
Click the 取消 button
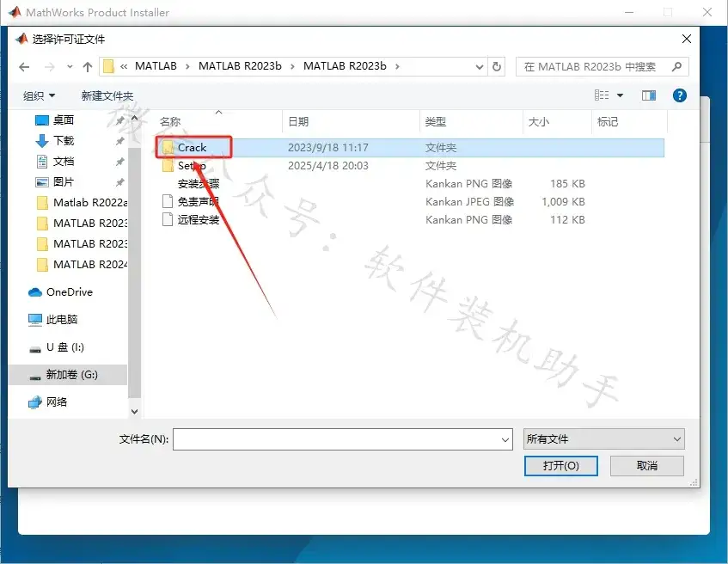pyautogui.click(x=646, y=466)
